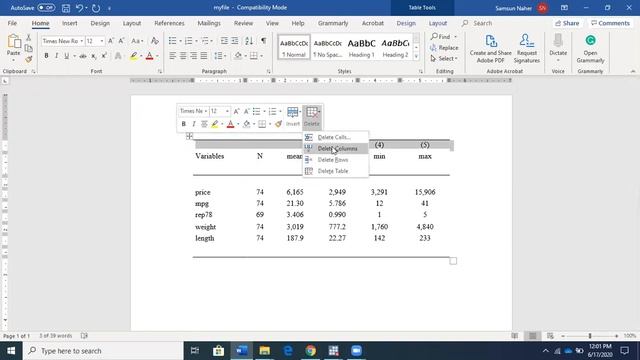The width and height of the screenshot is (640, 360).
Task: Click the Sort A-Z icon in Paragraph group
Action: [x=249, y=41]
